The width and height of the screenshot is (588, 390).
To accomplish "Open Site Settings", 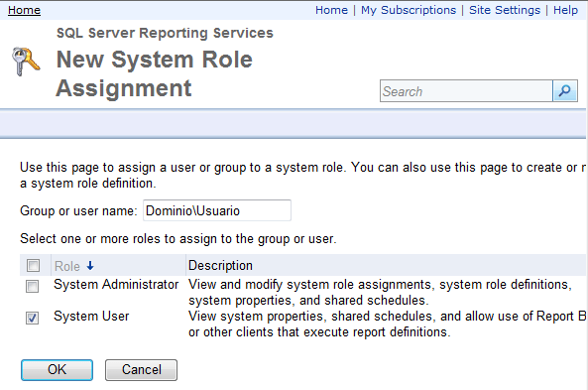I will tap(505, 10).
